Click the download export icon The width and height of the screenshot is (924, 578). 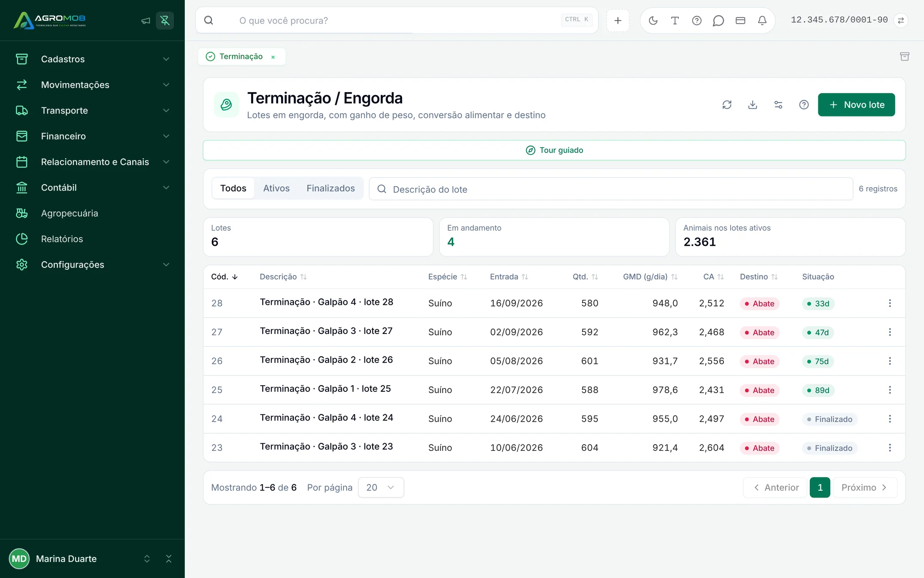[x=752, y=105]
